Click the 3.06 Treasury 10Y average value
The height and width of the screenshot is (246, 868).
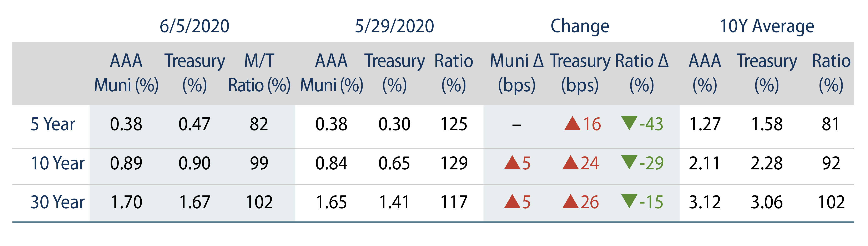(767, 202)
